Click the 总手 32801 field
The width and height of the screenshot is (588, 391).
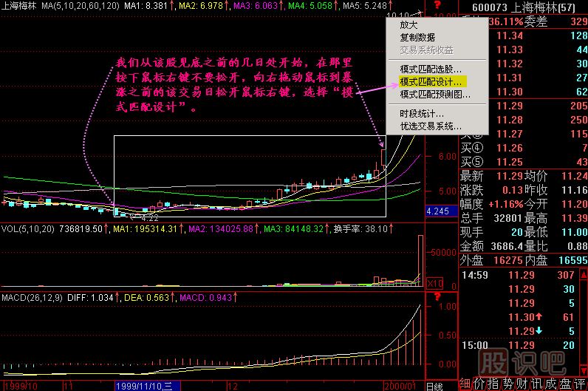(492, 218)
